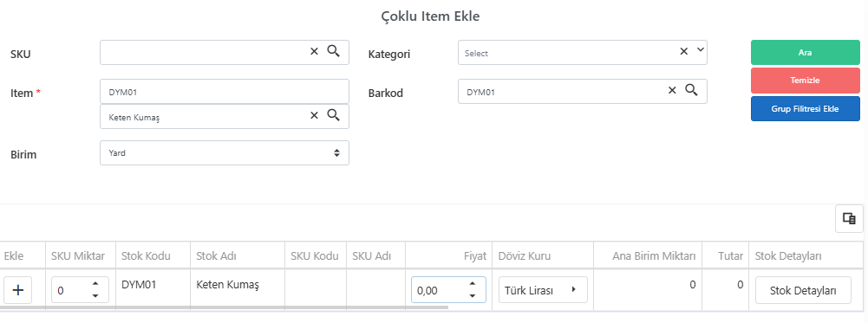The height and width of the screenshot is (323, 868).
Task: Click the green Ara button
Action: point(805,53)
